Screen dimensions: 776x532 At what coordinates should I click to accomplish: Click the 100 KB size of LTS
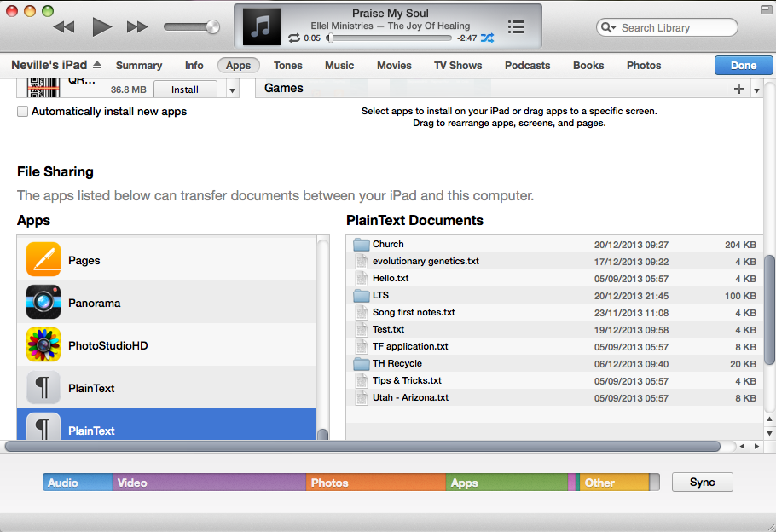pyautogui.click(x=740, y=296)
